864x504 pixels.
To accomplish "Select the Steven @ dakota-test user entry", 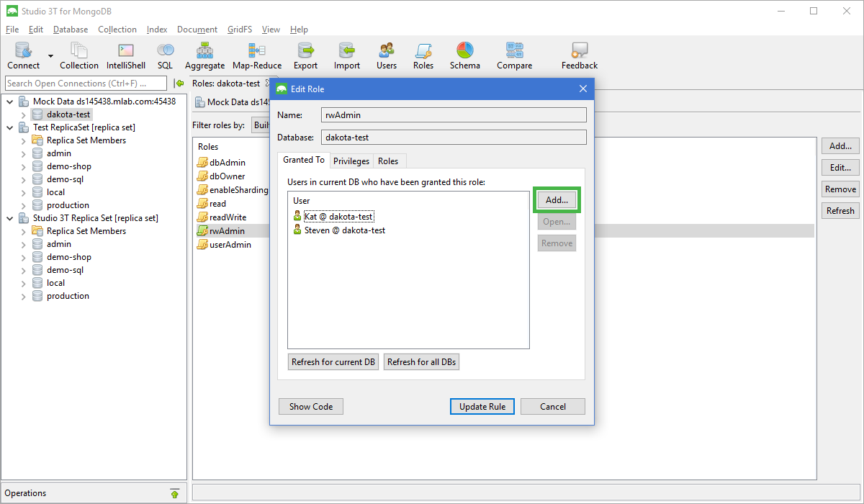I will (x=343, y=229).
